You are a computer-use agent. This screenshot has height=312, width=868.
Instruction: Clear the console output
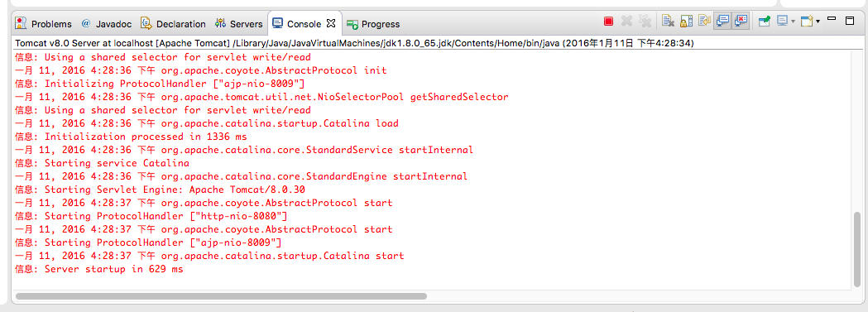[668, 22]
